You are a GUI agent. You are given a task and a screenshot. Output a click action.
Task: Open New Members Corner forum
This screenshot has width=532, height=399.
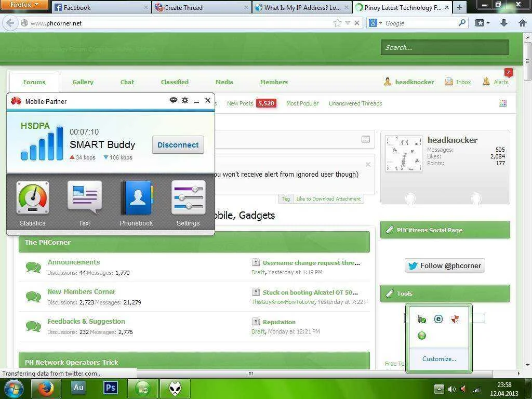click(x=82, y=291)
